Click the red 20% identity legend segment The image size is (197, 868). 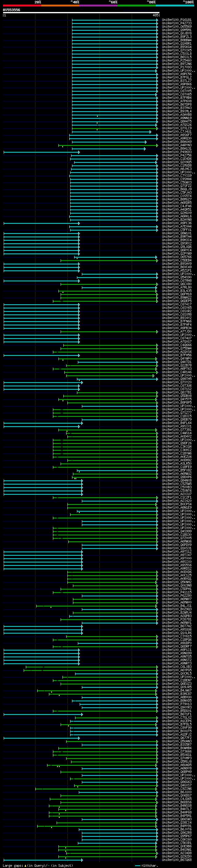coord(22,6)
